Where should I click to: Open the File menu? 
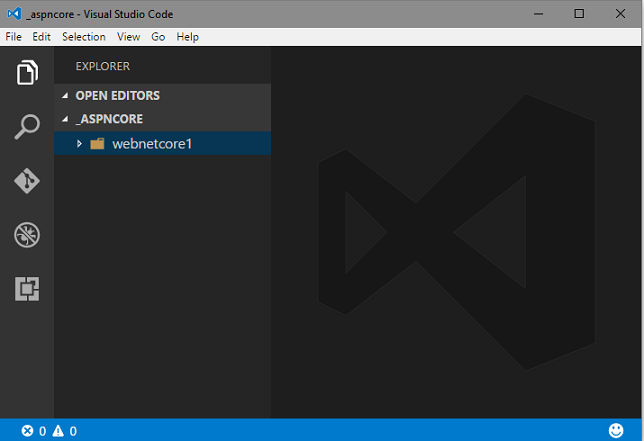tap(14, 37)
